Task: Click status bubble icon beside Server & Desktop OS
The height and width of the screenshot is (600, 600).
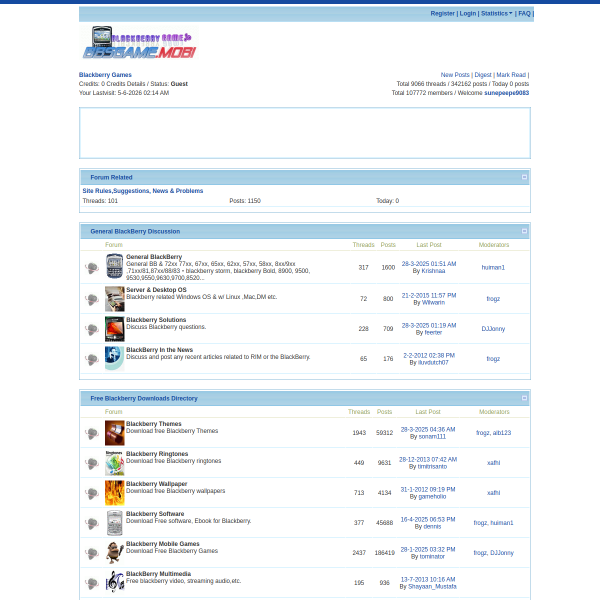Action: tap(92, 299)
